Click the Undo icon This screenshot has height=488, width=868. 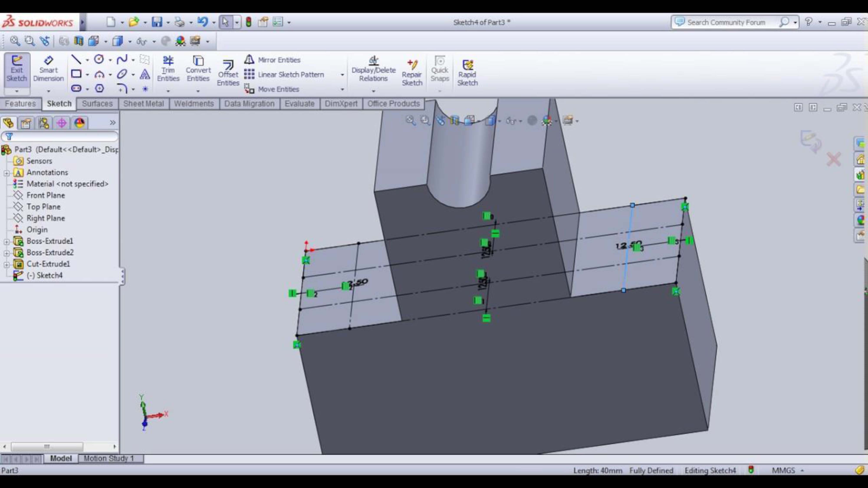pos(202,22)
